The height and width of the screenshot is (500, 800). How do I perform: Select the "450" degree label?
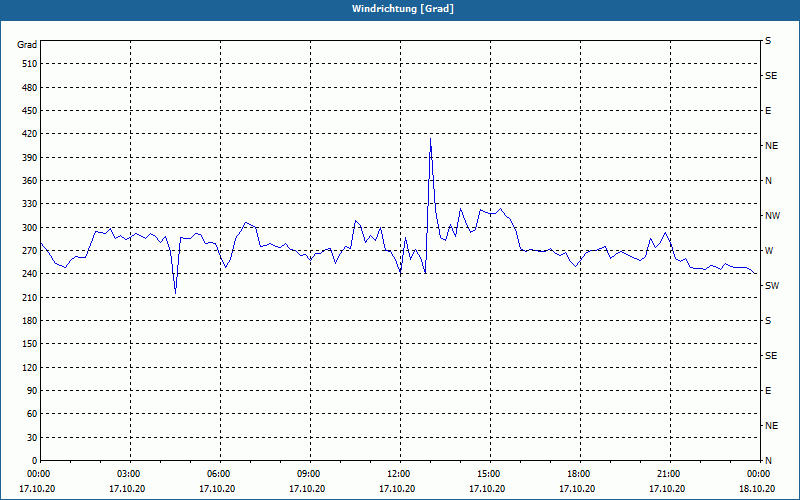click(x=30, y=111)
